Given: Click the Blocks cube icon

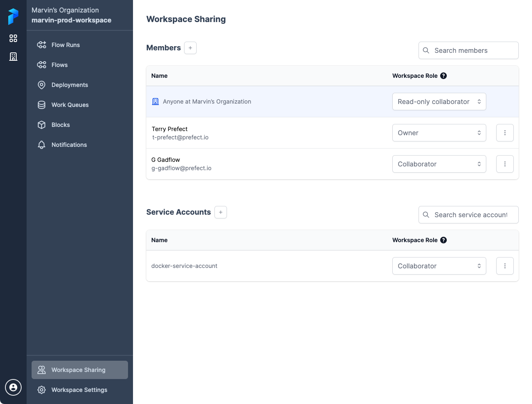Looking at the screenshot, I should [x=42, y=125].
